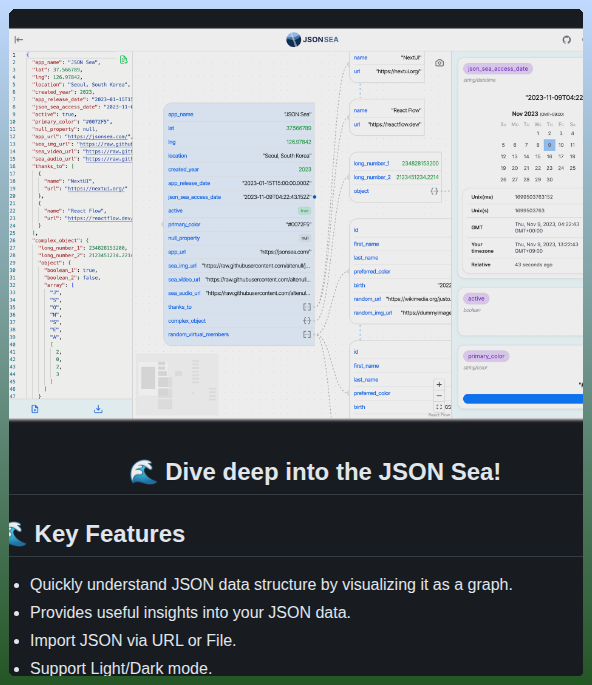Click the Key Features heading
The height and width of the screenshot is (685, 592).
[110, 534]
